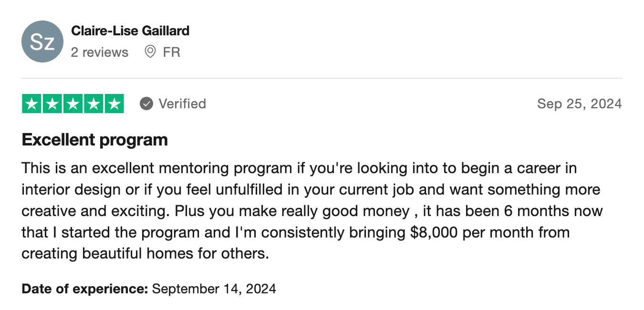Click the 'Date of experience:' label
644x310 pixels.
tap(85, 289)
